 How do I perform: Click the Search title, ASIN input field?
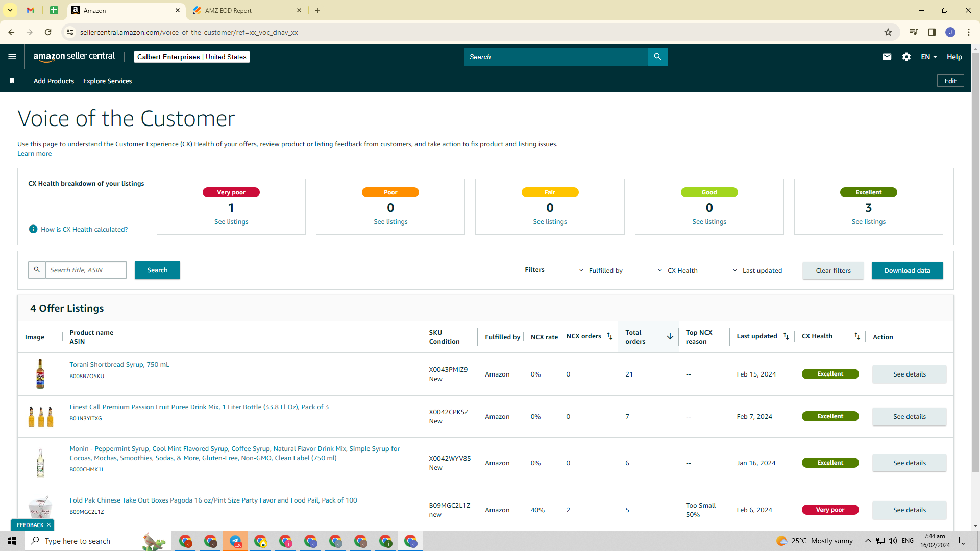tap(86, 270)
